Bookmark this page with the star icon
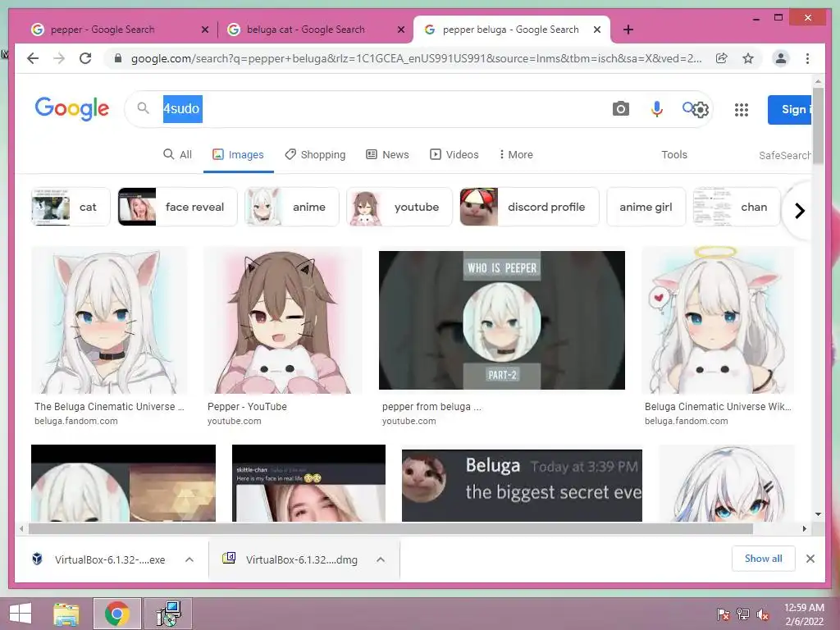This screenshot has width=840, height=630. 748,58
